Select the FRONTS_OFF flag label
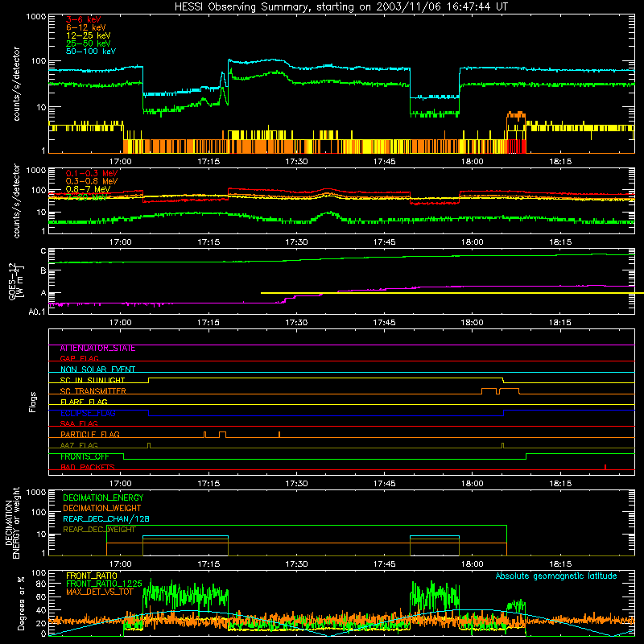 [x=85, y=456]
